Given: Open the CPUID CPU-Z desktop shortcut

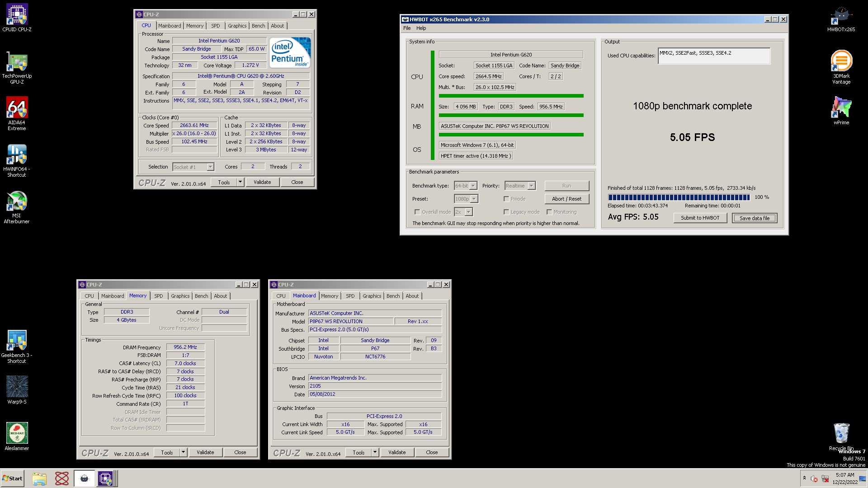Looking at the screenshot, I should pyautogui.click(x=17, y=17).
